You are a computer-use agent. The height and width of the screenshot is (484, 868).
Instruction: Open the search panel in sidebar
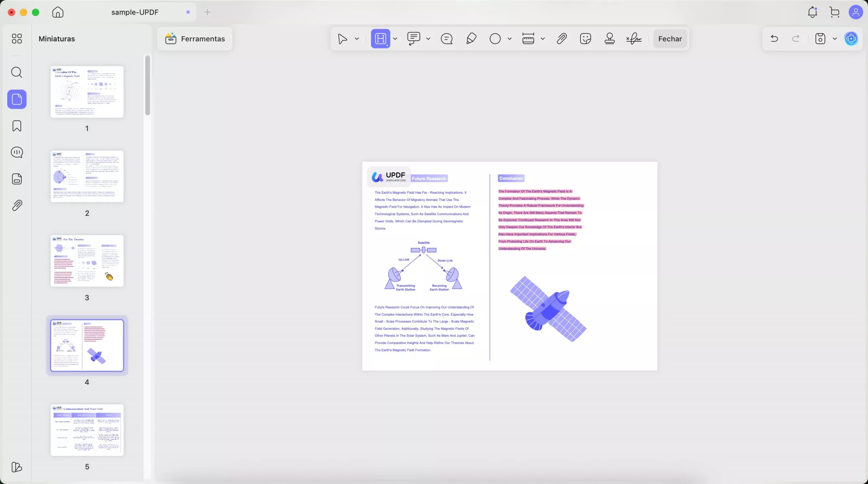[x=17, y=72]
